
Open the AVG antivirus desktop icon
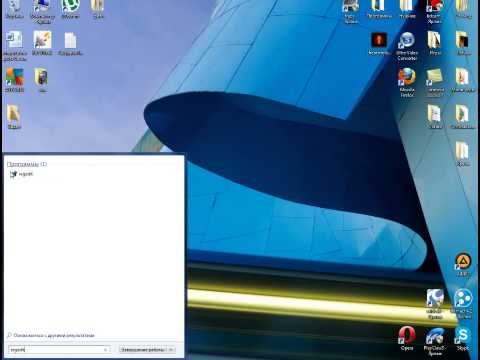point(15,80)
